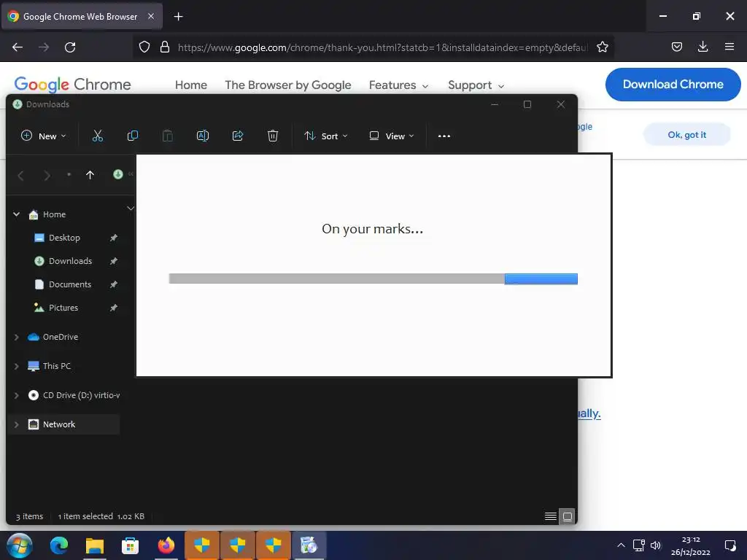Expand the CD Drive (D:) tree node
The image size is (747, 560).
17,395
